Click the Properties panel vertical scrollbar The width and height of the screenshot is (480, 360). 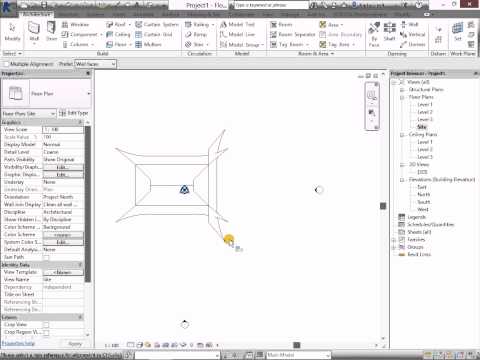[x=88, y=204]
